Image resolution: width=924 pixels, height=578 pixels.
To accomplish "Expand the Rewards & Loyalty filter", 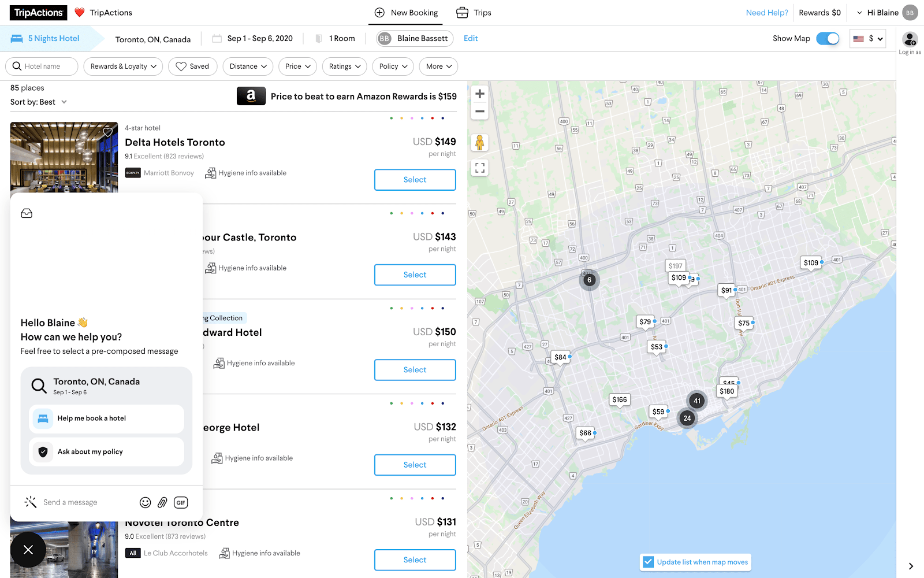I will (123, 66).
